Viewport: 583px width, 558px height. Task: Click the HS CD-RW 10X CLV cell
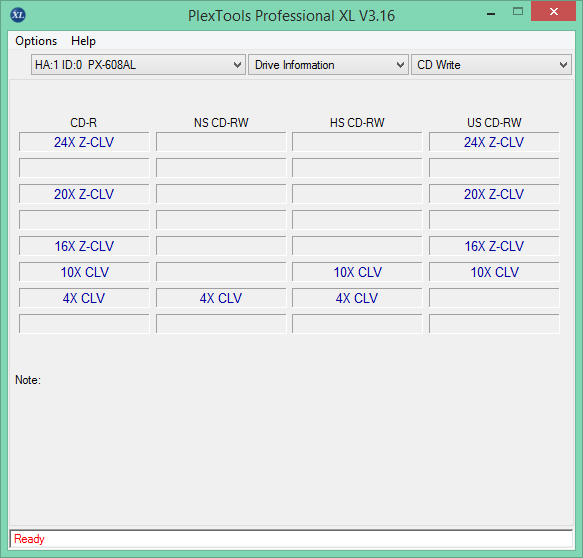tap(357, 272)
